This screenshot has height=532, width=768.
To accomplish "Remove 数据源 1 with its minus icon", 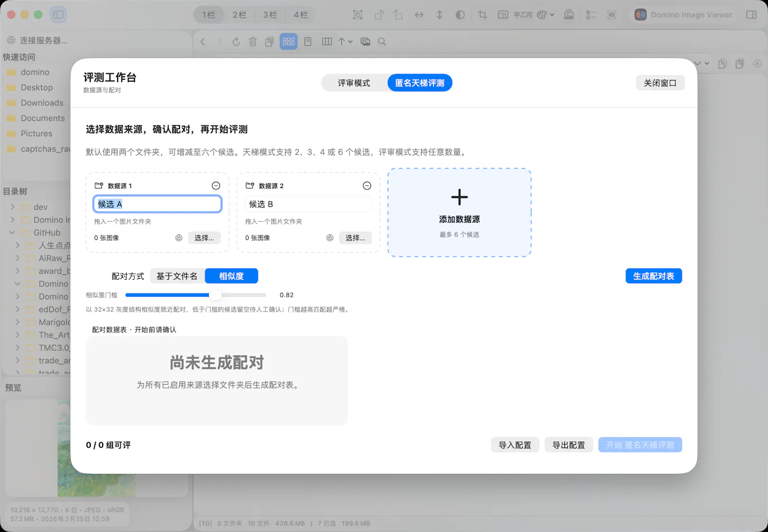I will 216,186.
